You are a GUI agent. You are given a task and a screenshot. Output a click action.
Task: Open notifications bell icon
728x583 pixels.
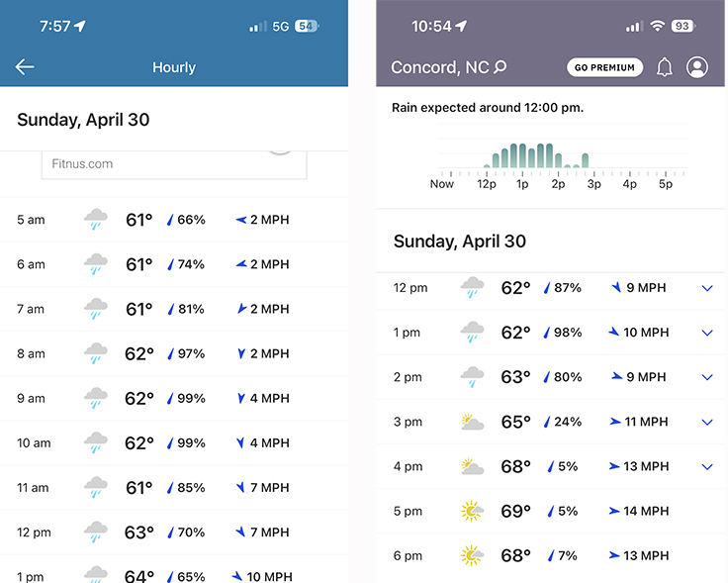point(665,67)
